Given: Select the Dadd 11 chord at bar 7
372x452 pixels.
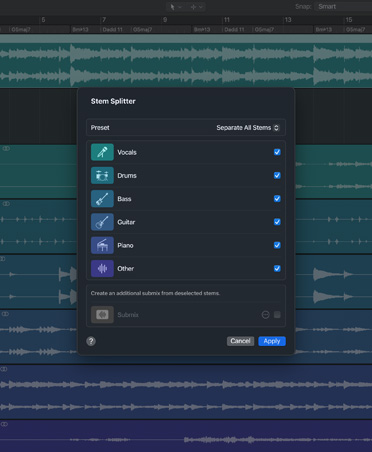Looking at the screenshot, I should [113, 30].
